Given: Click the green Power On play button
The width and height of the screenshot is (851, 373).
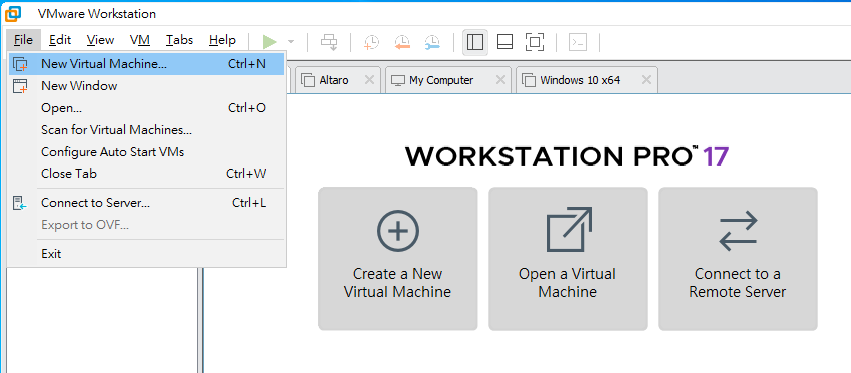Looking at the screenshot, I should (x=269, y=42).
